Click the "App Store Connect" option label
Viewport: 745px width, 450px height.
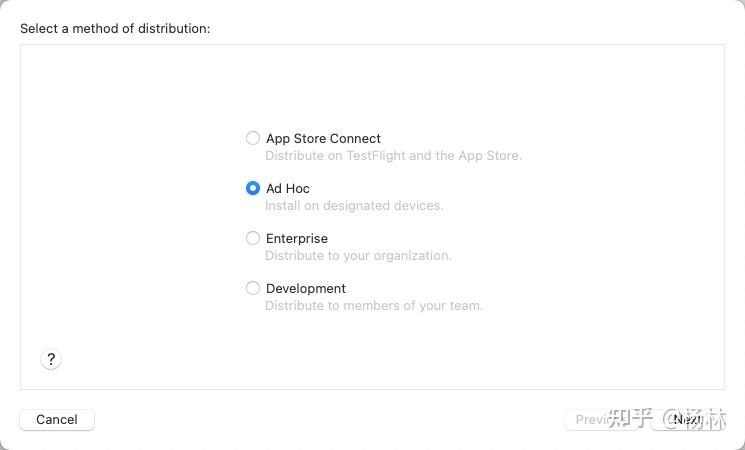point(323,138)
